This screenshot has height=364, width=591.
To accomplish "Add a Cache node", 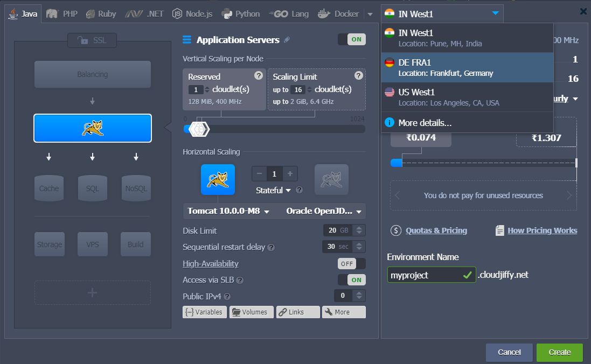I will click(49, 188).
